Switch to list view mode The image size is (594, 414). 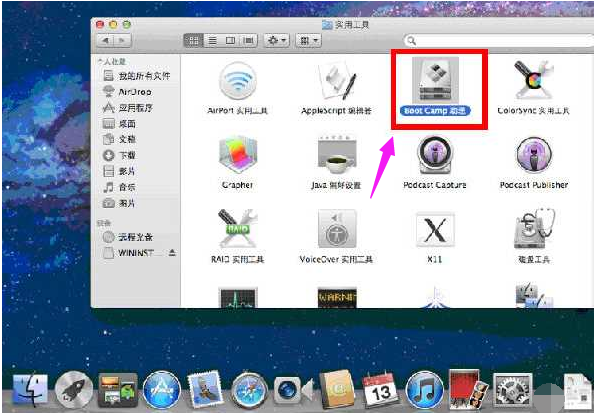point(213,41)
